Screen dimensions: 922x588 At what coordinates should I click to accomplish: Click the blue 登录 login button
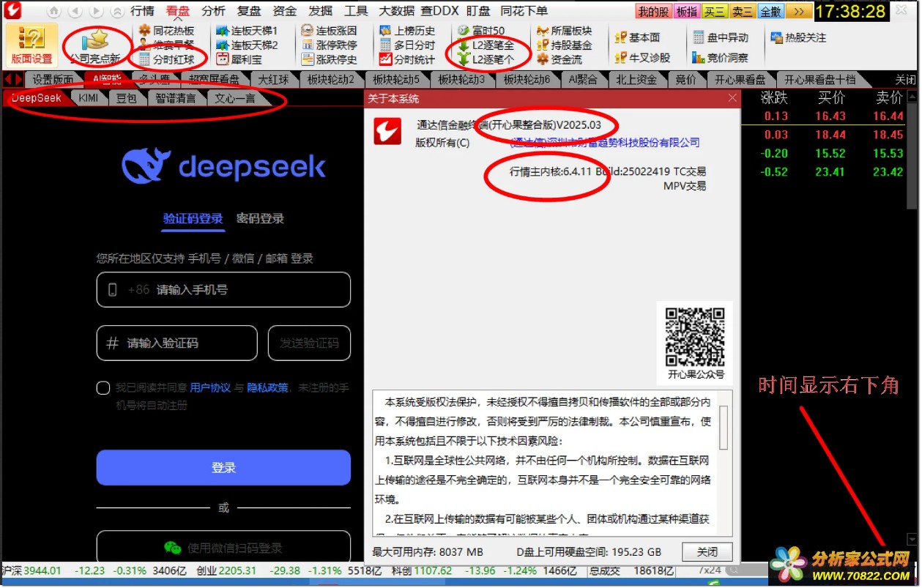click(x=223, y=467)
